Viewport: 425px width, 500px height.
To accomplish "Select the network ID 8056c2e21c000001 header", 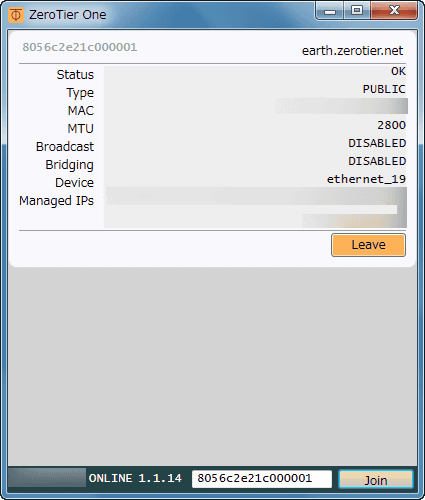I will click(x=80, y=47).
